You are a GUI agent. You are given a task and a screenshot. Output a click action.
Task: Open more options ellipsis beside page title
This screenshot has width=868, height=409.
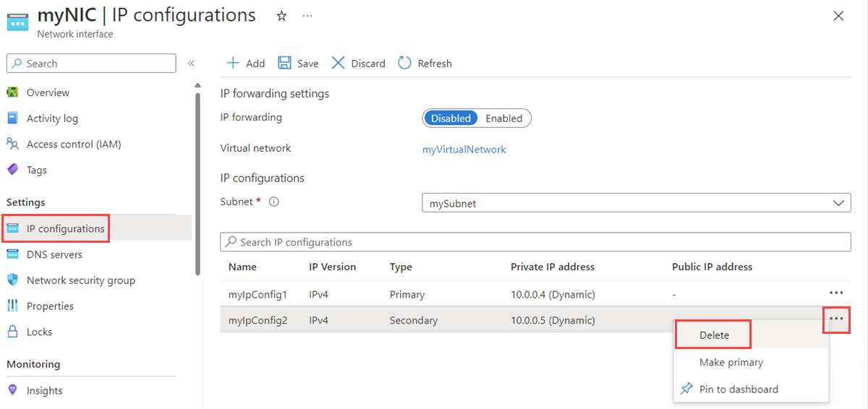(307, 16)
